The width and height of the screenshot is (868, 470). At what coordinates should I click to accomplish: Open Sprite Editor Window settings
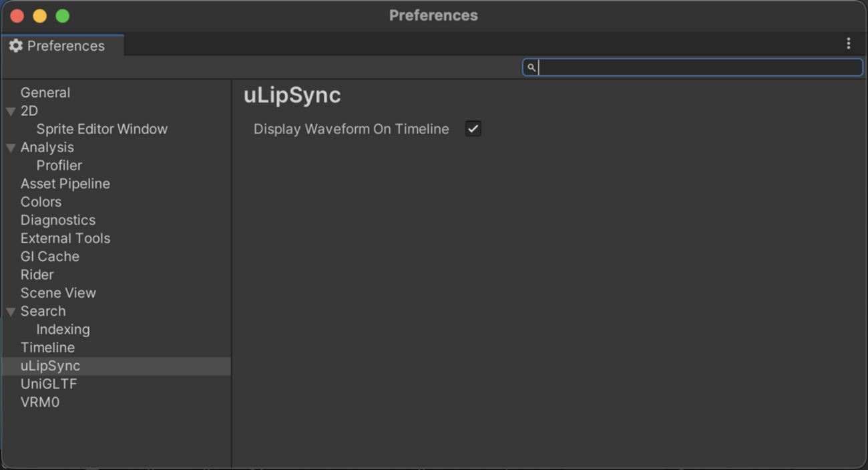[101, 129]
